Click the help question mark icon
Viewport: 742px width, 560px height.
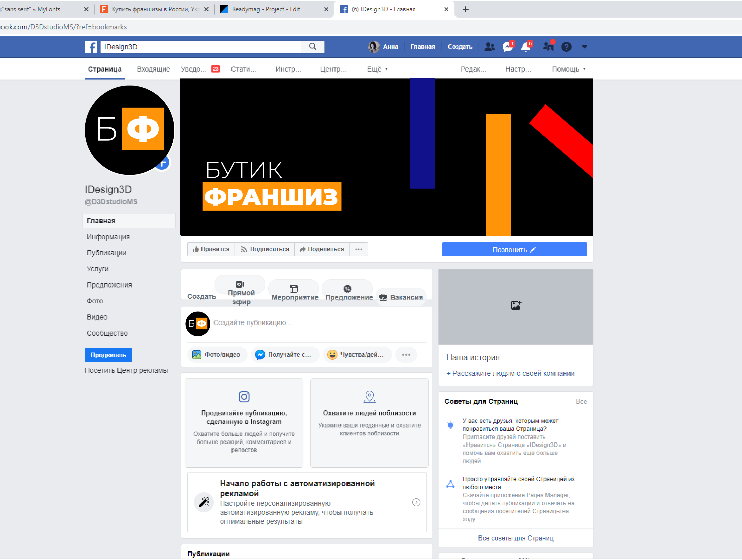click(x=566, y=47)
